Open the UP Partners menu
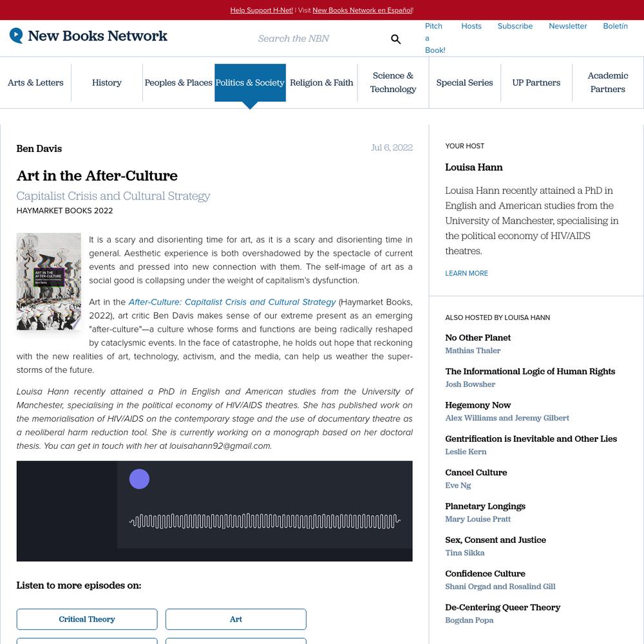 pyautogui.click(x=536, y=82)
